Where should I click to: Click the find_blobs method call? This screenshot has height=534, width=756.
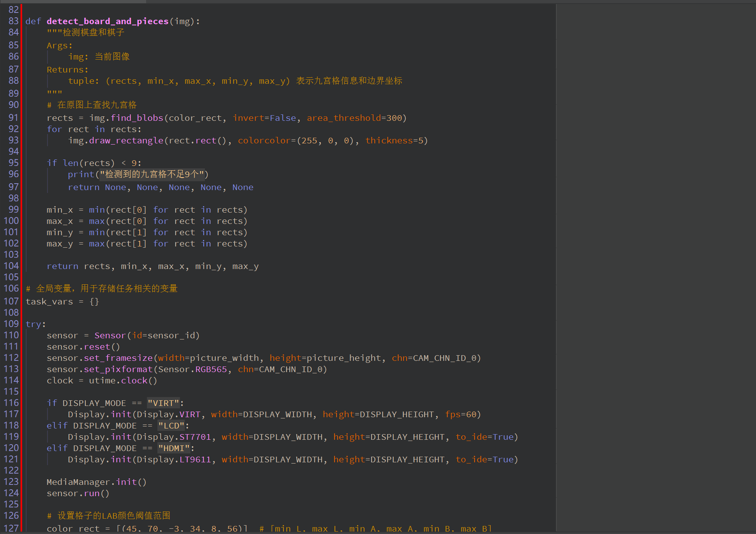coord(137,118)
